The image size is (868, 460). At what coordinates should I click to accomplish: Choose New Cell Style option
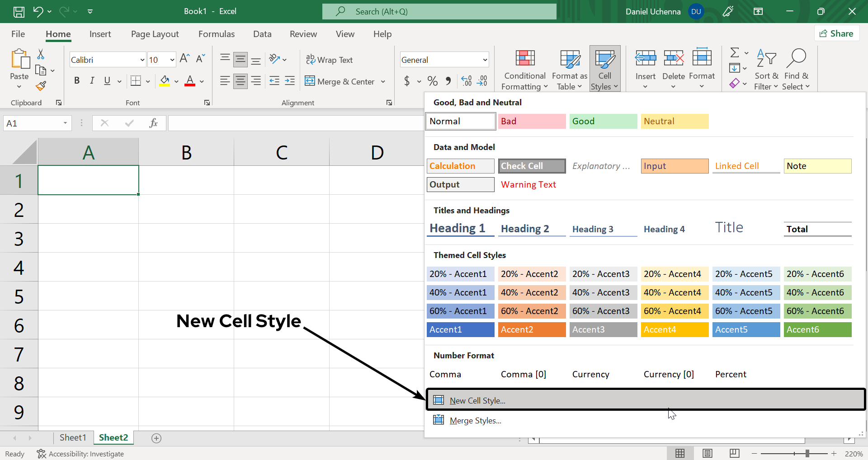477,400
